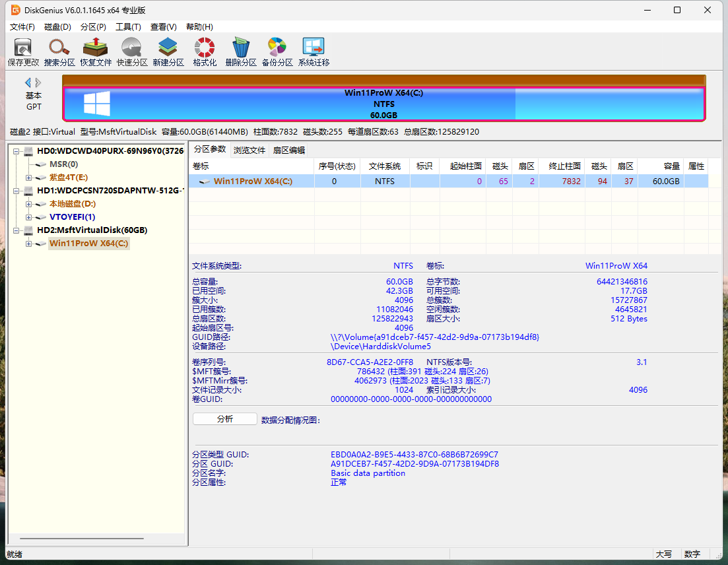
Task: Click the Windows logo on the disk map
Action: [96, 103]
